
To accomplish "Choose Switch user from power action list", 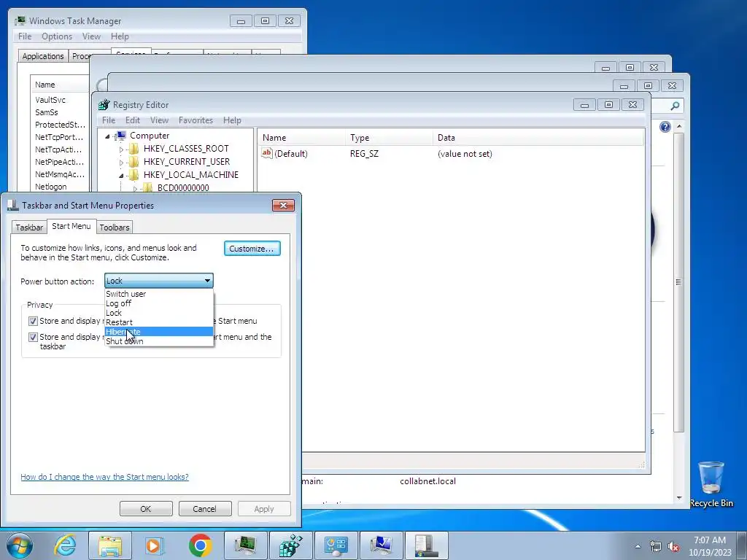I will (158, 294).
